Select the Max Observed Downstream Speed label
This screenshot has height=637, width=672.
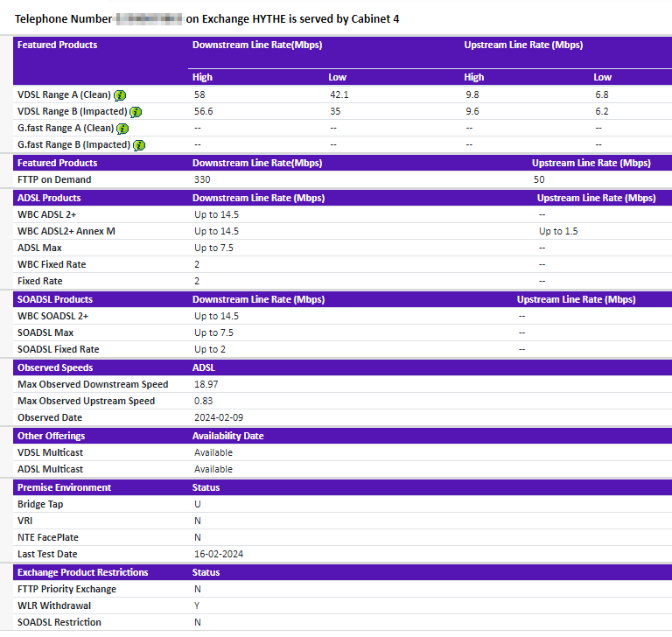click(93, 384)
